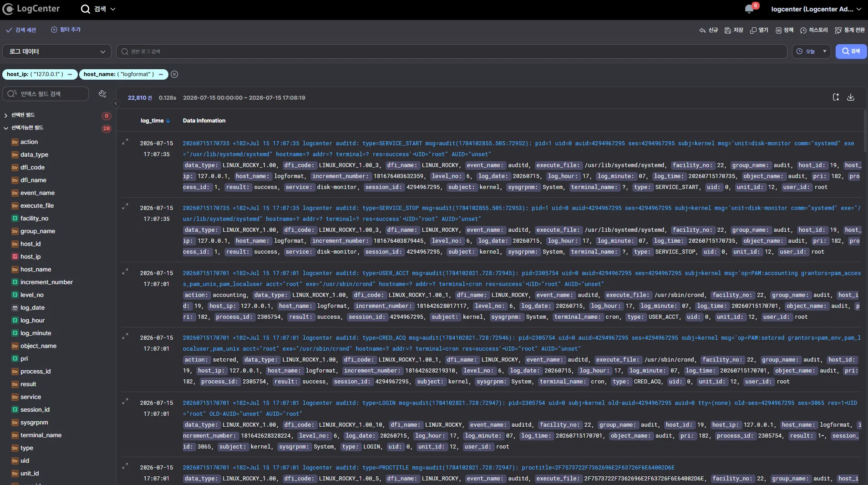Collapse the left field panel arrow
The width and height of the screenshot is (868, 485).
point(116,103)
